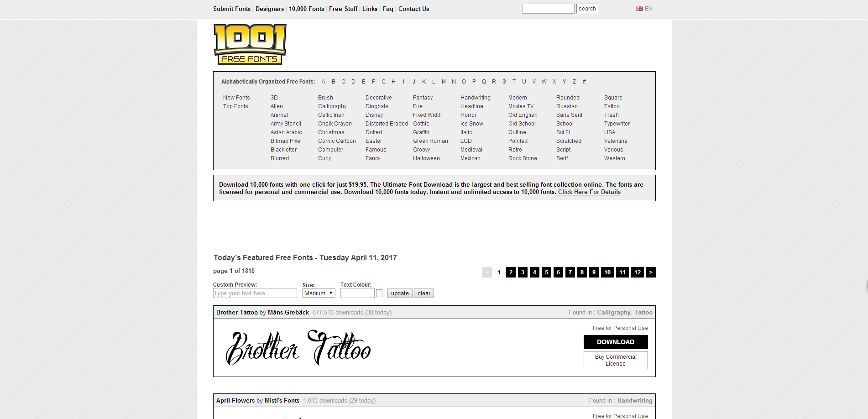Open the Typewriter fonts category
The width and height of the screenshot is (868, 419).
point(617,124)
